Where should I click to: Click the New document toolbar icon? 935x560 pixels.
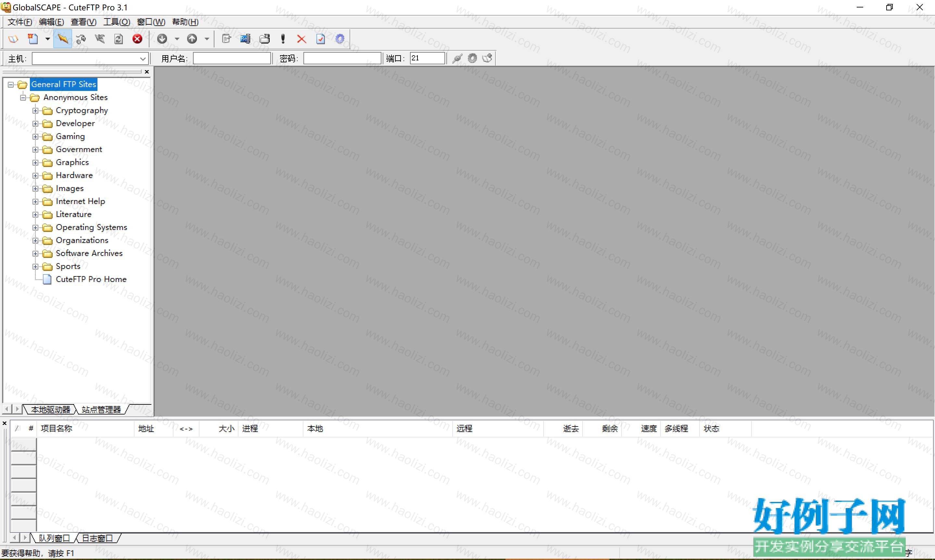(33, 39)
